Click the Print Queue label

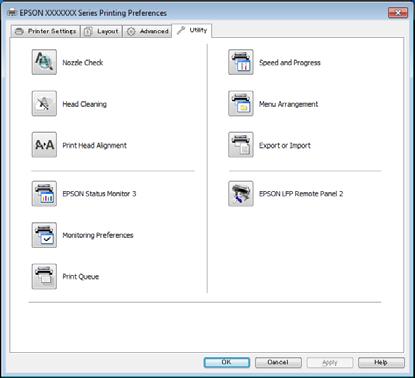coord(81,277)
